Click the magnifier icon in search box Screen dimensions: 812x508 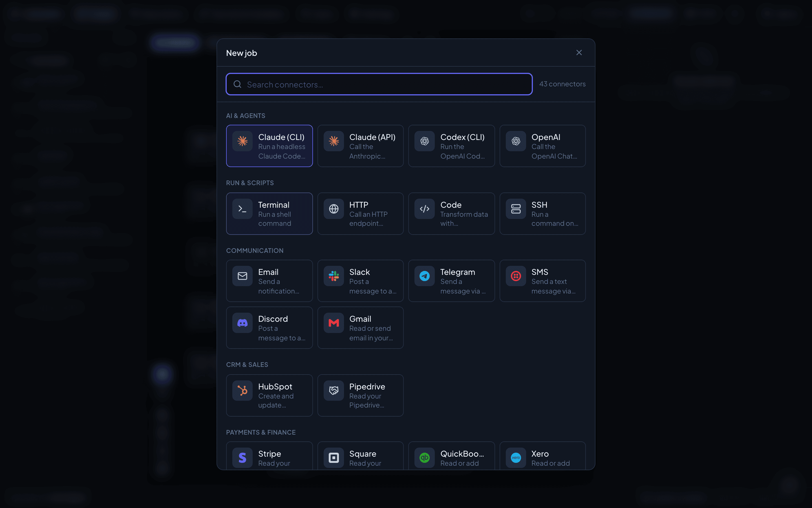pos(237,84)
